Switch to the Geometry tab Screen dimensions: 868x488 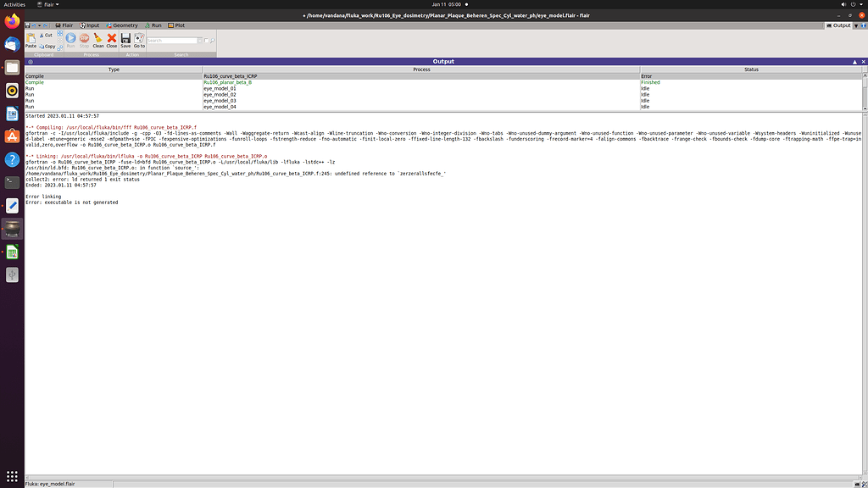[122, 25]
